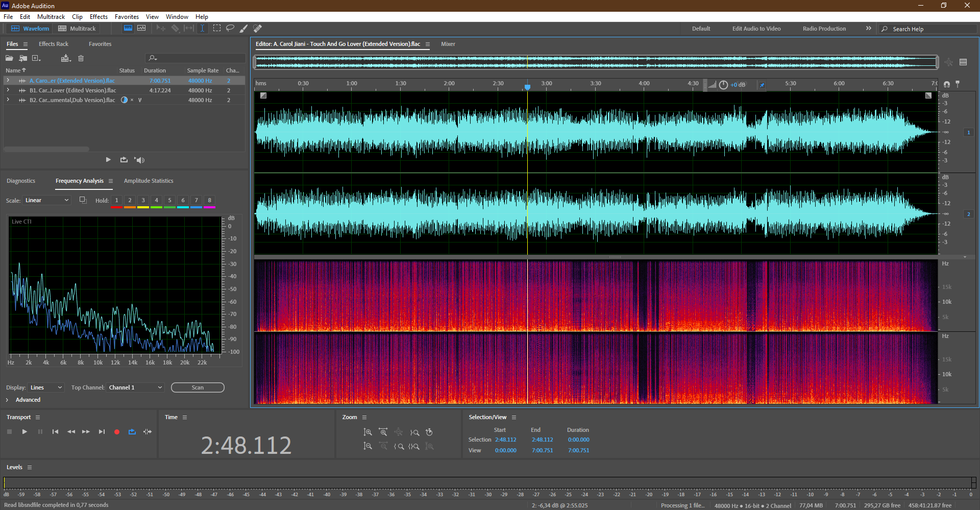Click the Zoom Out Amplitude icon
Screen dimensions: 980x510
(367, 447)
